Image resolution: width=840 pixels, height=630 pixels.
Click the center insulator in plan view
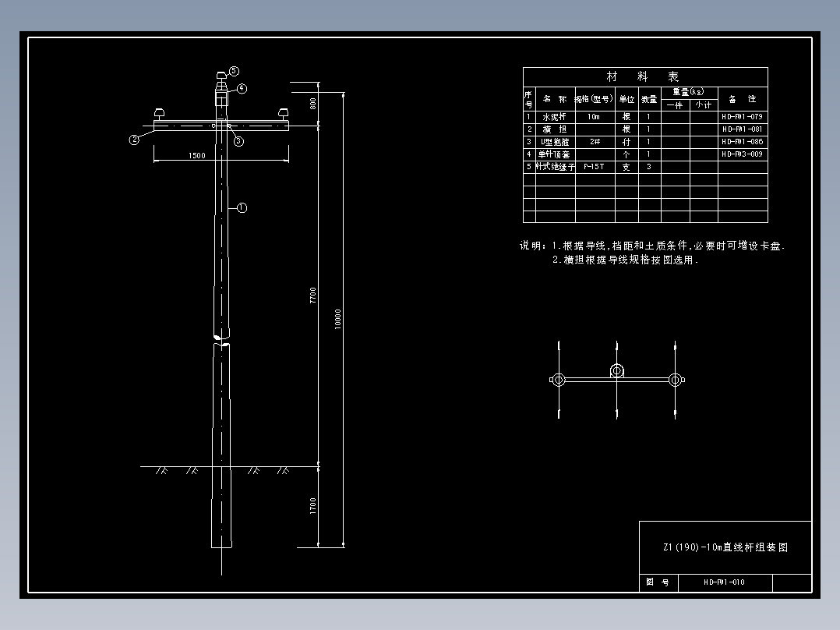(616, 370)
